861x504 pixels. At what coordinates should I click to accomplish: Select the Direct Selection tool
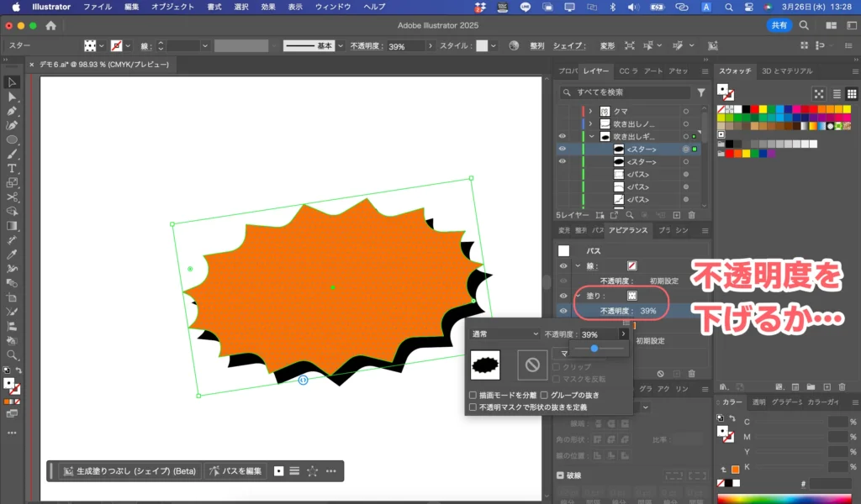point(12,97)
